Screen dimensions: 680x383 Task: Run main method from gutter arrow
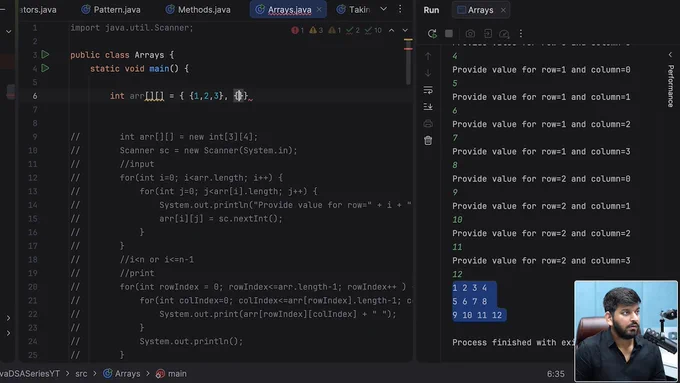pyautogui.click(x=45, y=68)
